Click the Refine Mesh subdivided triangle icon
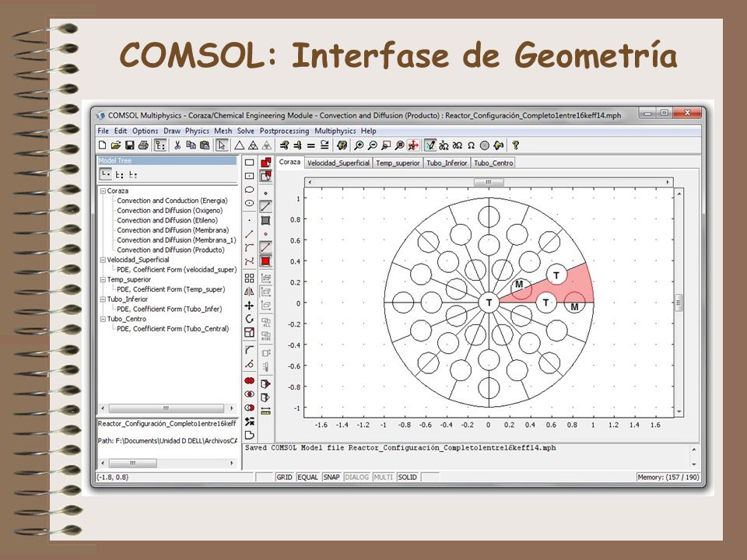Image resolution: width=747 pixels, height=560 pixels. point(253,145)
